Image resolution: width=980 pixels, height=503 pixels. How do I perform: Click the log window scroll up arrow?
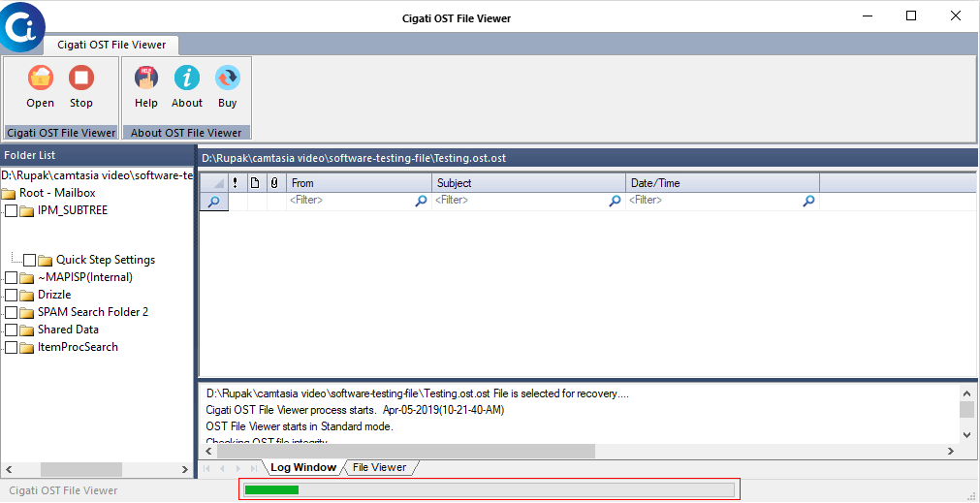click(x=966, y=393)
